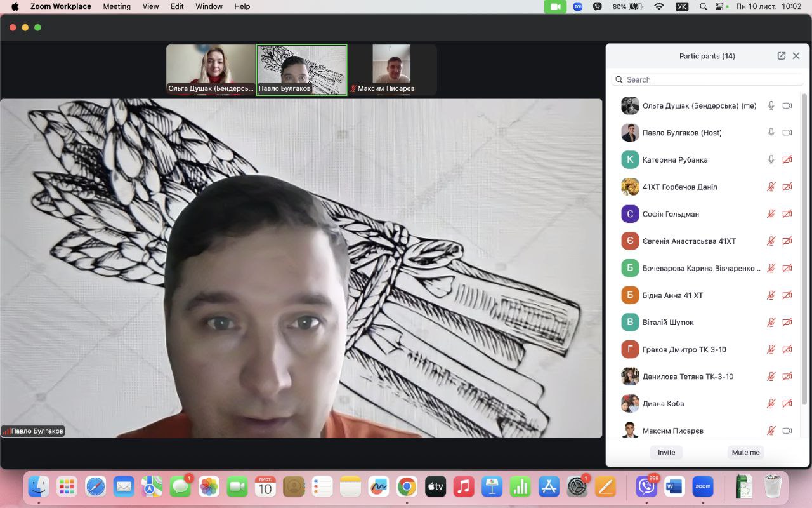Screen dimensions: 812x508
Task: Click camera icon for Павло Булгаков (Host)
Action: pyautogui.click(x=787, y=133)
